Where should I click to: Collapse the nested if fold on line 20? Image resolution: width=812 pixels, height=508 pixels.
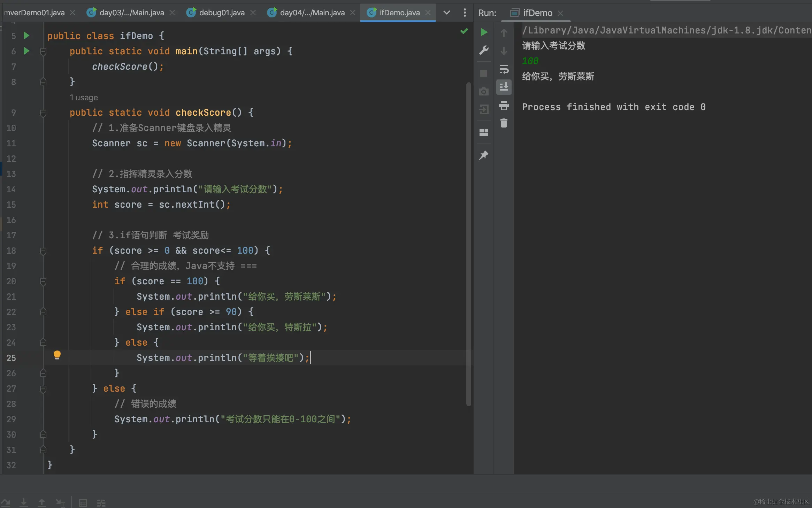click(43, 282)
